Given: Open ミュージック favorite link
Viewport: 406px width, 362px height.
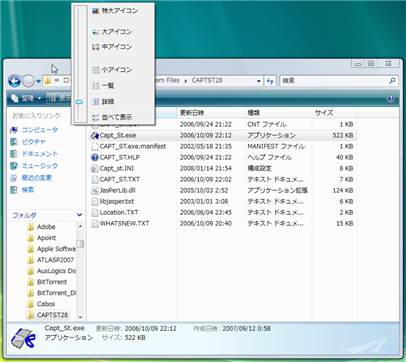Looking at the screenshot, I should 34,166.
